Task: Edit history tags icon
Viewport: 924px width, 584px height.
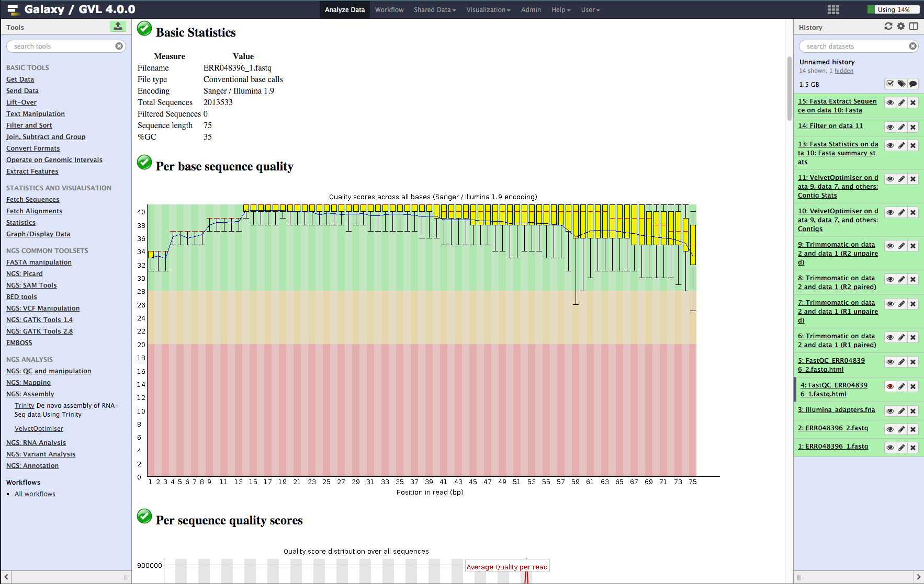Action: click(x=902, y=84)
